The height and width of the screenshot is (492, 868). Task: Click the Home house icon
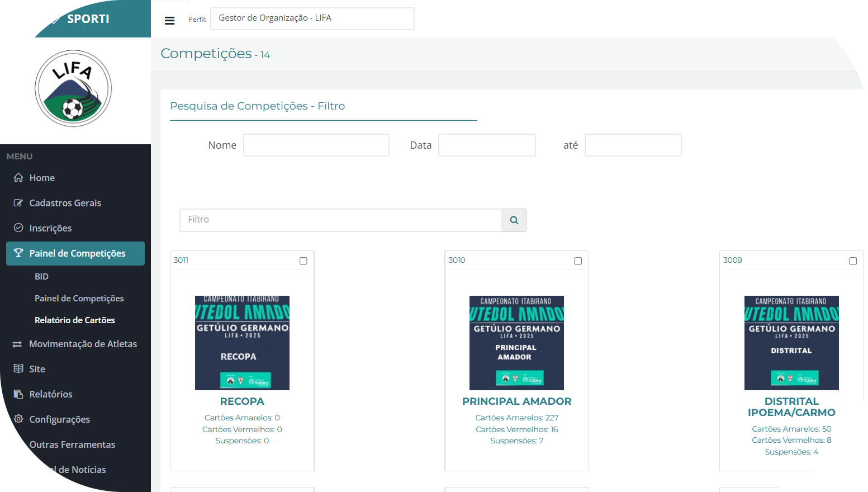click(x=18, y=178)
